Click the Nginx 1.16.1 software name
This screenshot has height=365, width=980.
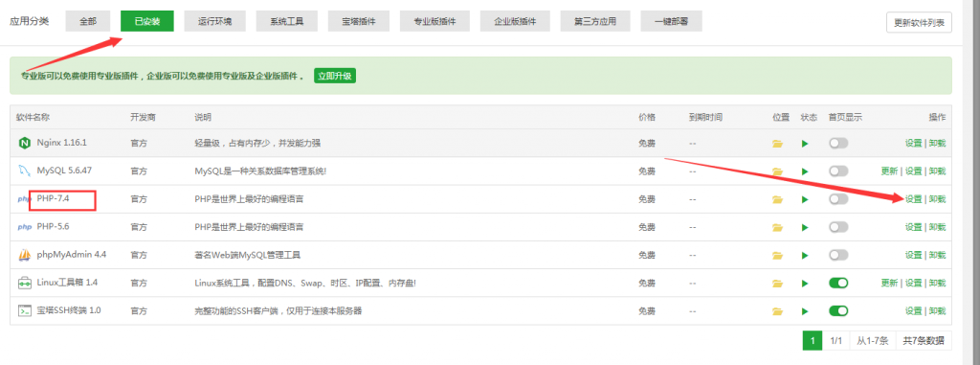[x=62, y=144]
